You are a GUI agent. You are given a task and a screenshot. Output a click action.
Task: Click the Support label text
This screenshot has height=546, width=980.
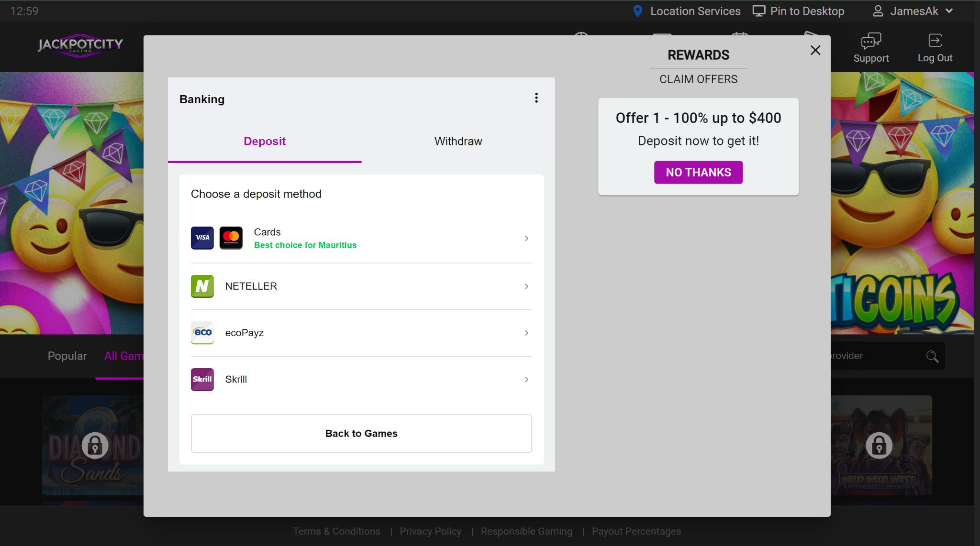tap(871, 58)
